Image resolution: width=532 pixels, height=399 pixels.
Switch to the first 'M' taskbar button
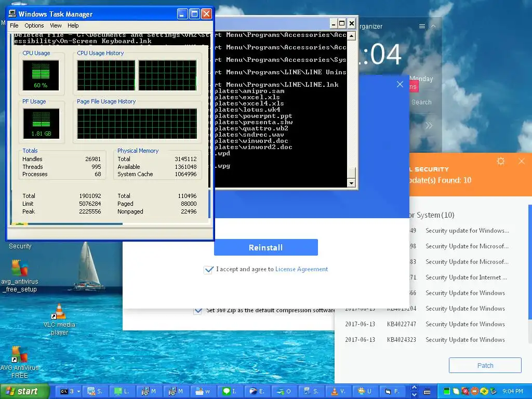pyautogui.click(x=149, y=392)
